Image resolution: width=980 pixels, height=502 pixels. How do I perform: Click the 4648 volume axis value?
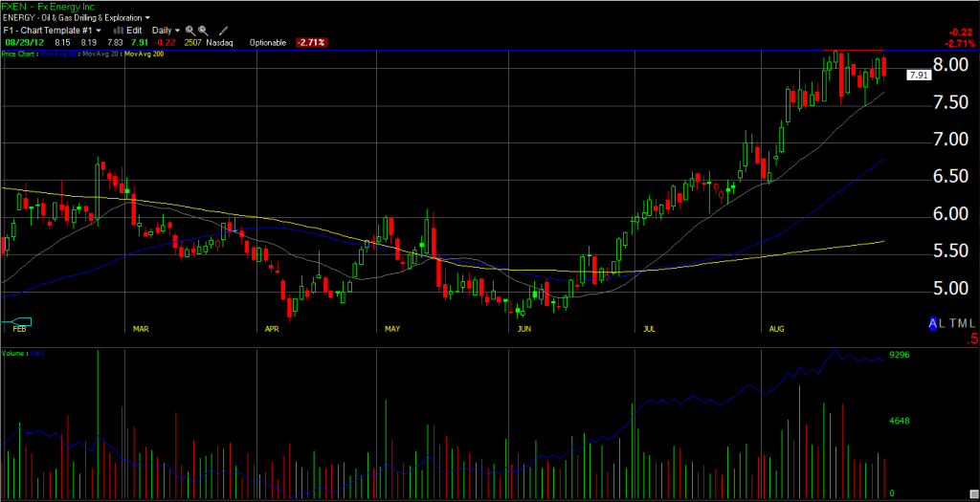tap(900, 421)
